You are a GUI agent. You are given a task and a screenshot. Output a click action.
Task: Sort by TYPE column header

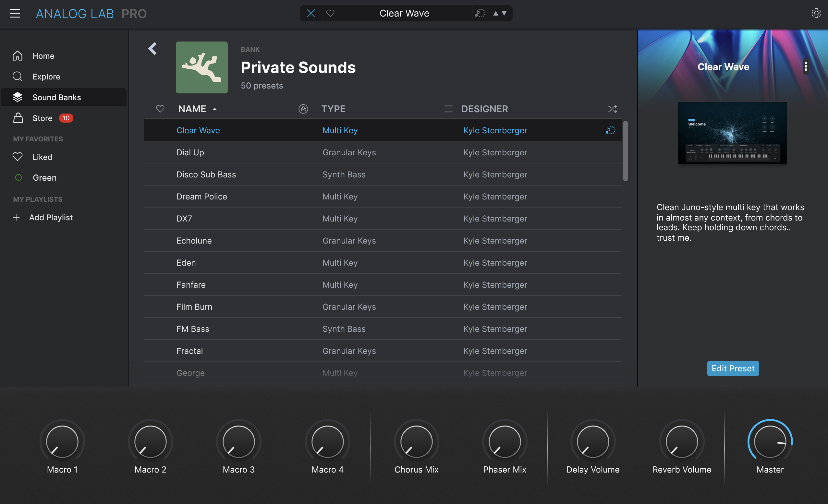click(x=333, y=109)
